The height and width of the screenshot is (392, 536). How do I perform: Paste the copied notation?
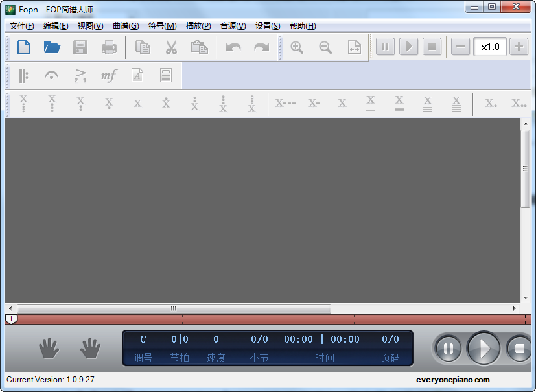pos(198,47)
